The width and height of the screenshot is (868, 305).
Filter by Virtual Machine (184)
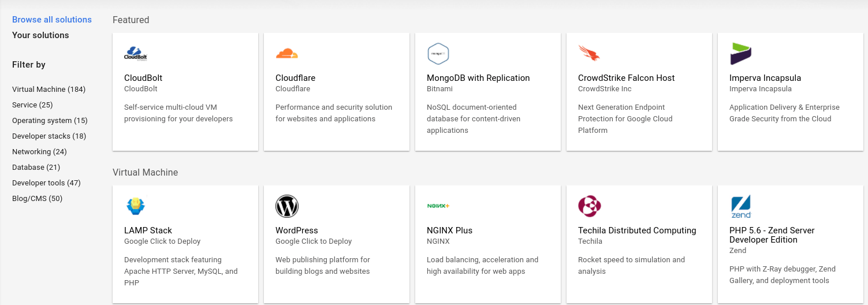tap(49, 90)
